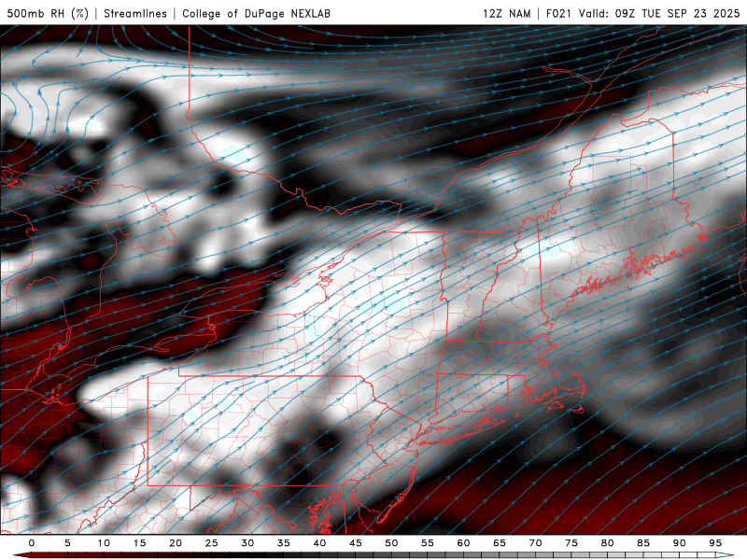This screenshot has height=560, width=747.
Task: Click the "10" value on the color scale
Action: 104,543
